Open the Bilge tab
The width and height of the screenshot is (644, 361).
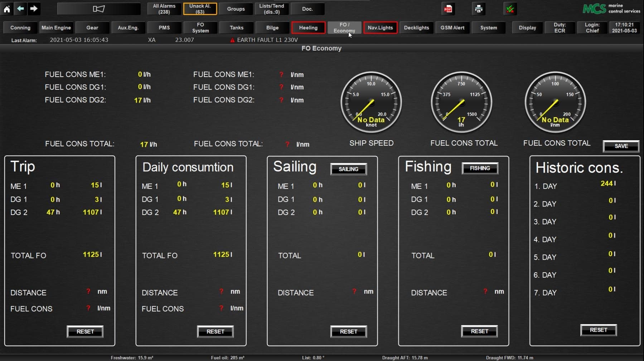[x=272, y=28]
